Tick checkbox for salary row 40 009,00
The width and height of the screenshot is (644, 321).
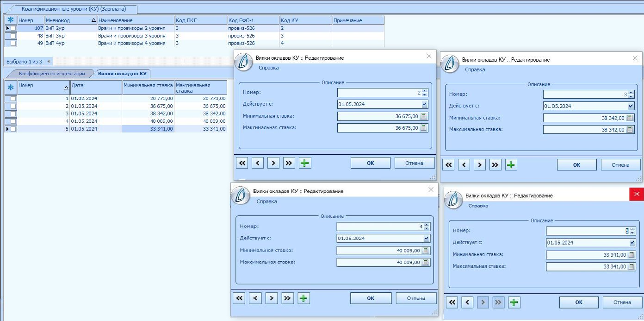click(x=13, y=121)
